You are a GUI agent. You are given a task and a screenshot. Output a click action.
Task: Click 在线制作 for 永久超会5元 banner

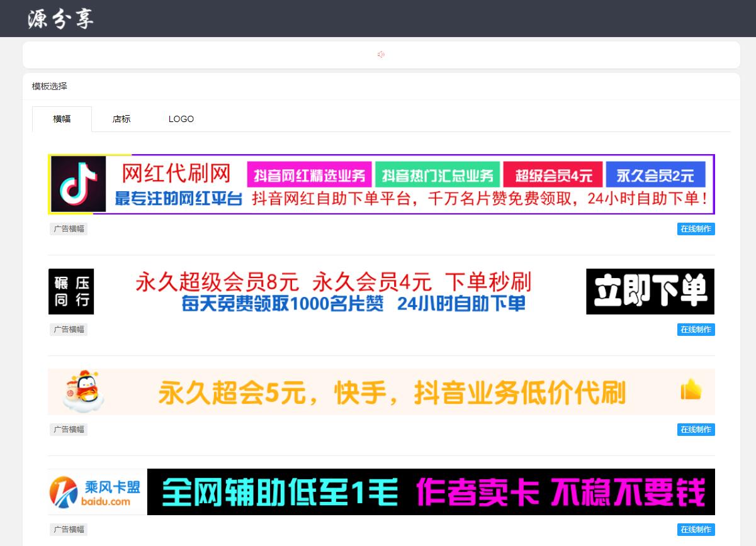(x=696, y=430)
